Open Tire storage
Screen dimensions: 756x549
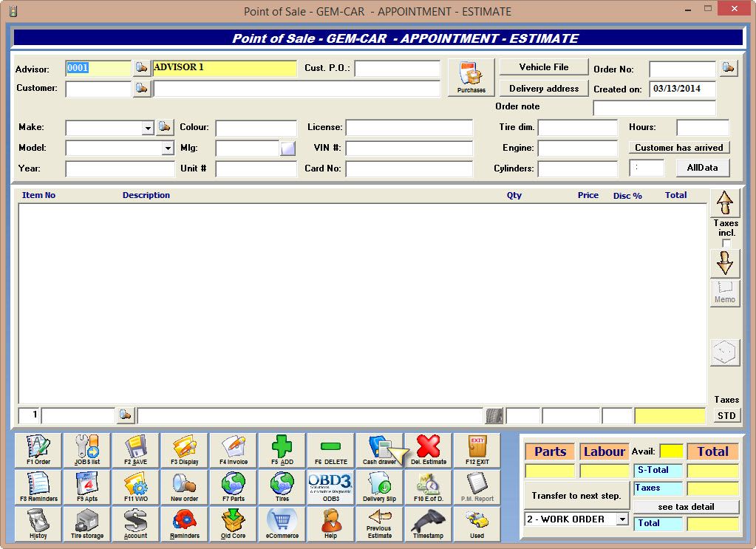[x=86, y=524]
